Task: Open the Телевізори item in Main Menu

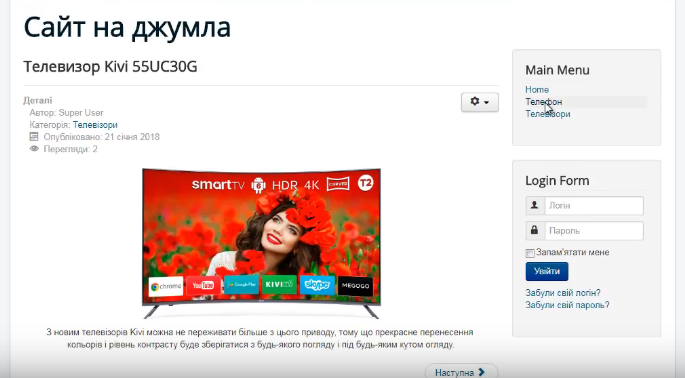Action: pos(548,114)
